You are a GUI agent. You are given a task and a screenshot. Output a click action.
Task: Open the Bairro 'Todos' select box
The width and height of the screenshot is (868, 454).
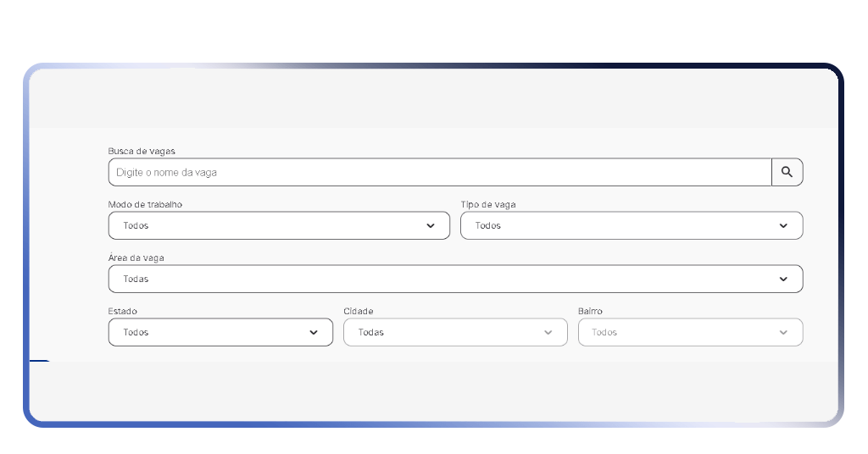click(678, 333)
